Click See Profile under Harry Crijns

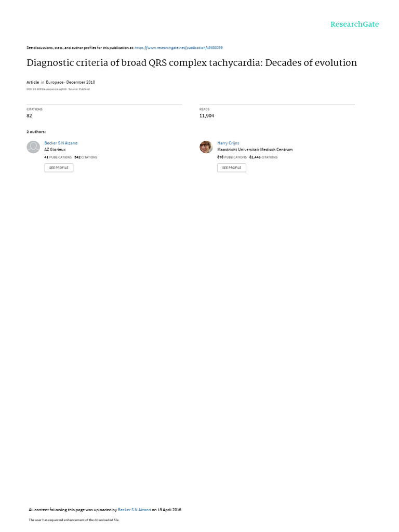point(232,168)
